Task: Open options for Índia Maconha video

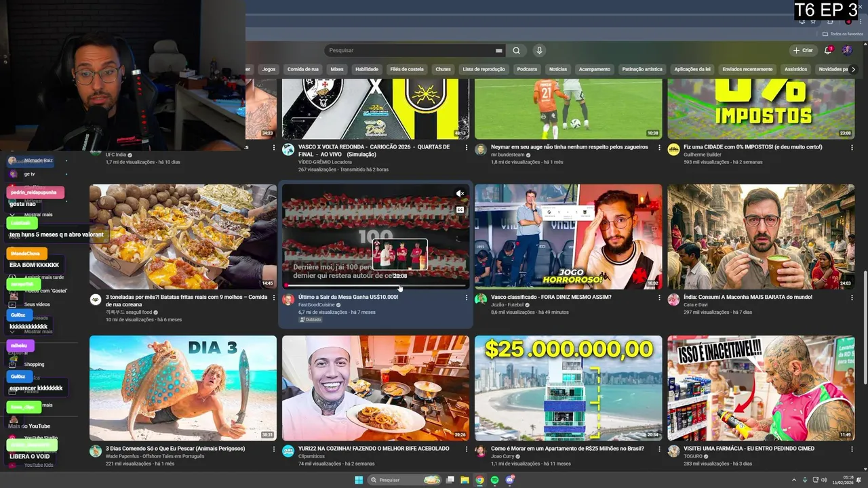Action: [x=852, y=298]
